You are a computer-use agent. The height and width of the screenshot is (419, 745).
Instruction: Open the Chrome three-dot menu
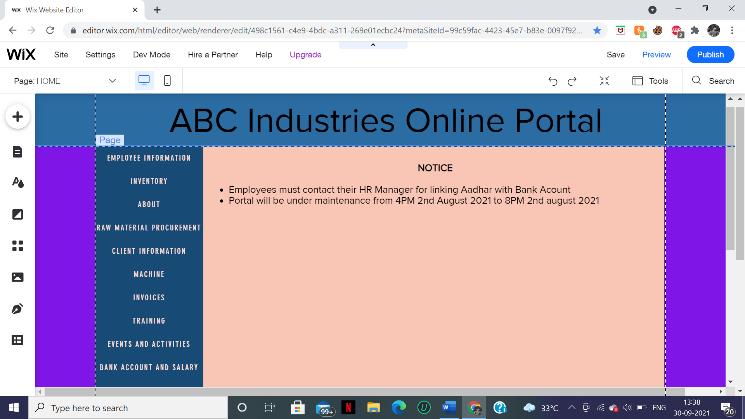point(732,30)
